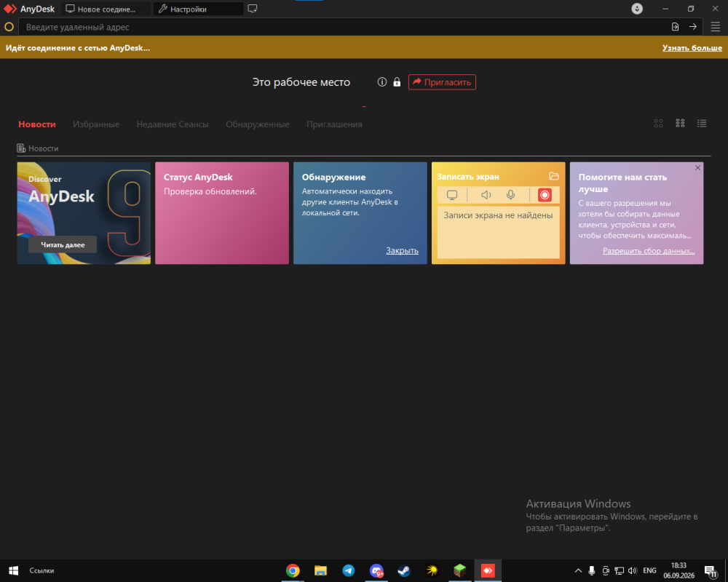Image resolution: width=728 pixels, height=582 pixels.
Task: Switch to large tiles view
Action: (x=658, y=124)
